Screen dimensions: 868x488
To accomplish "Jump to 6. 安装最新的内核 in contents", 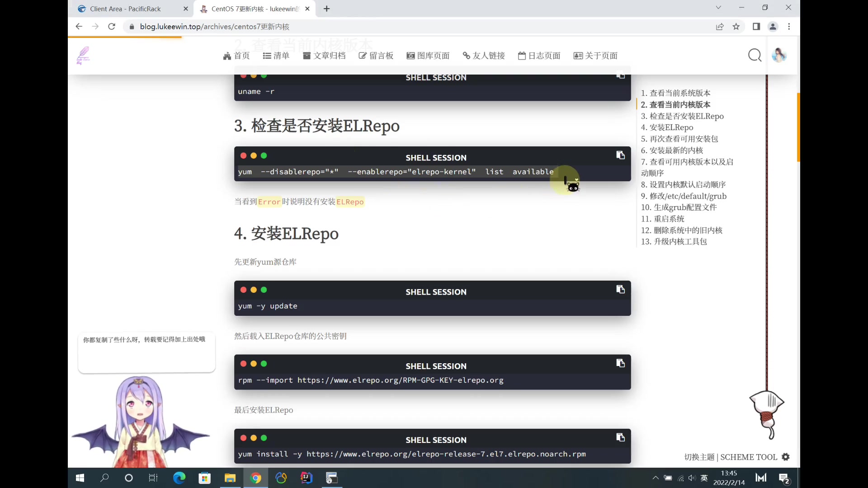I will click(672, 150).
